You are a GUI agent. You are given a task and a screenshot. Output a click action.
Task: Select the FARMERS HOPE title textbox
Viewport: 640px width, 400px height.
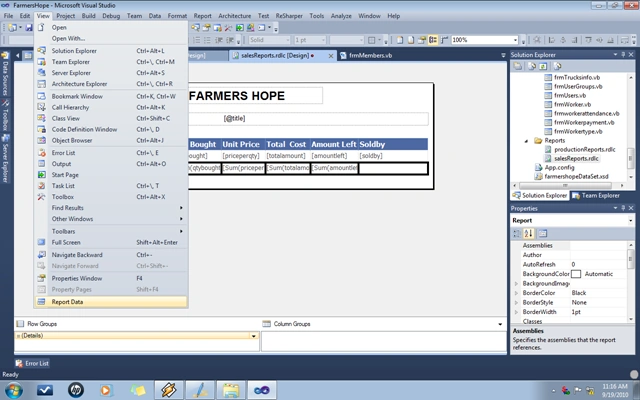pyautogui.click(x=256, y=96)
